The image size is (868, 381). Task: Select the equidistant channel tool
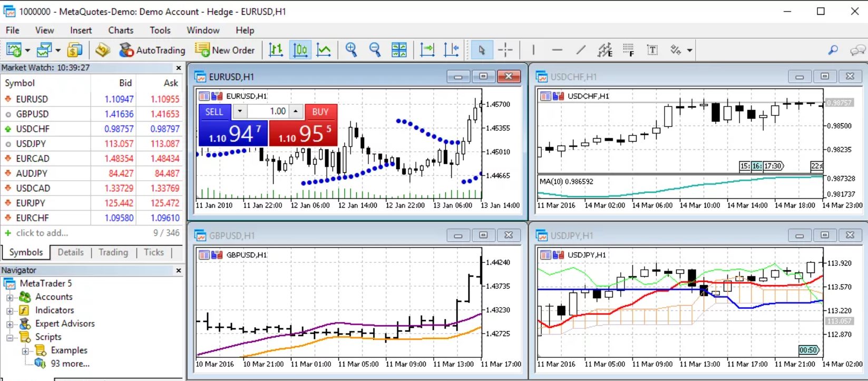[605, 50]
